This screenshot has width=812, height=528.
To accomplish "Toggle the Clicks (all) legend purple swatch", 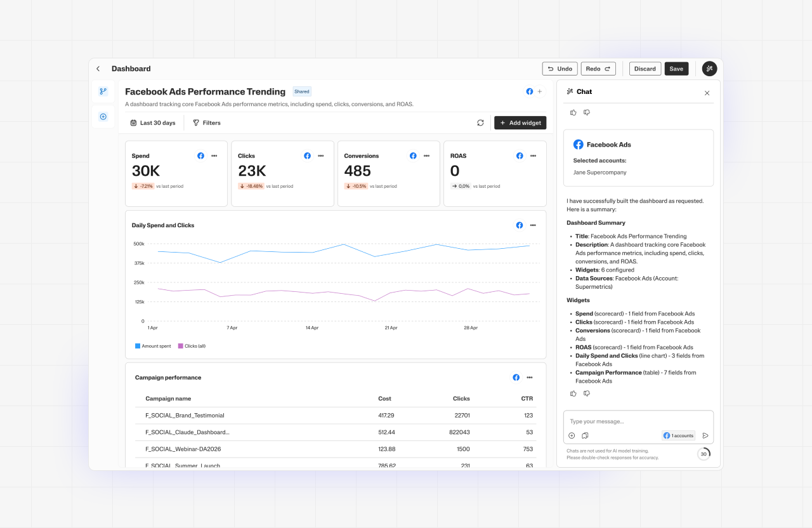I will 180,346.
